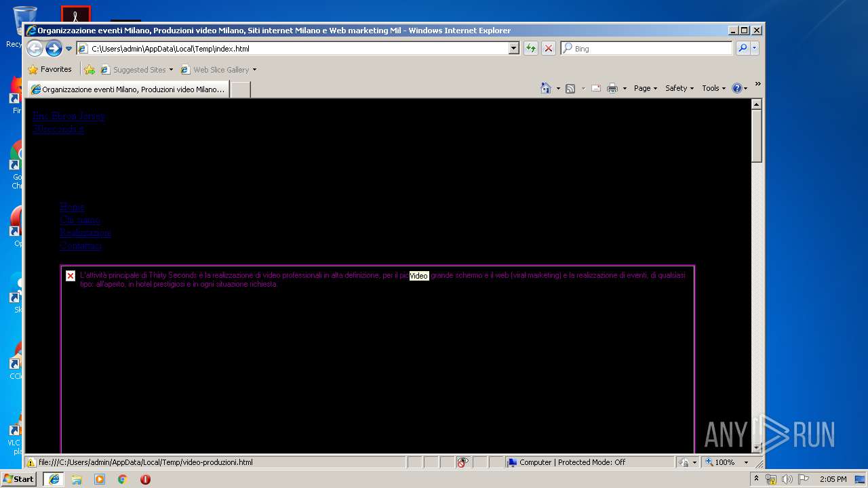
Task: Expand the address bar history dropdown
Action: (x=514, y=48)
